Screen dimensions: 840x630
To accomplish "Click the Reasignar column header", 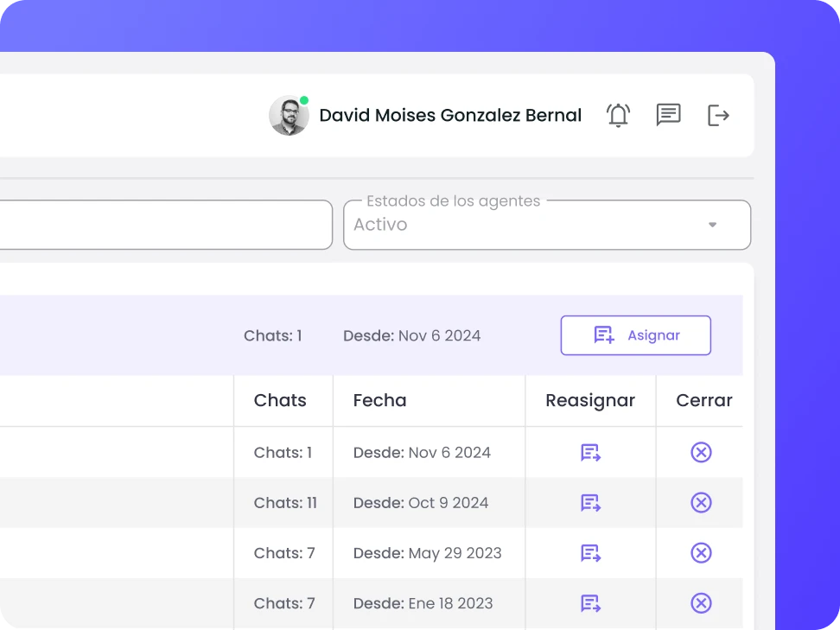I will 590,400.
